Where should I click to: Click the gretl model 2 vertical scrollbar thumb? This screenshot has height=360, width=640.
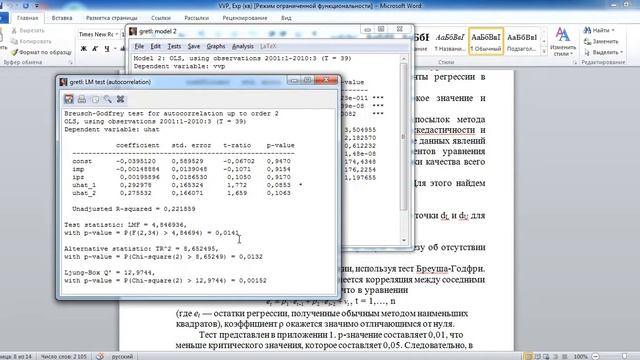pyautogui.click(x=404, y=137)
